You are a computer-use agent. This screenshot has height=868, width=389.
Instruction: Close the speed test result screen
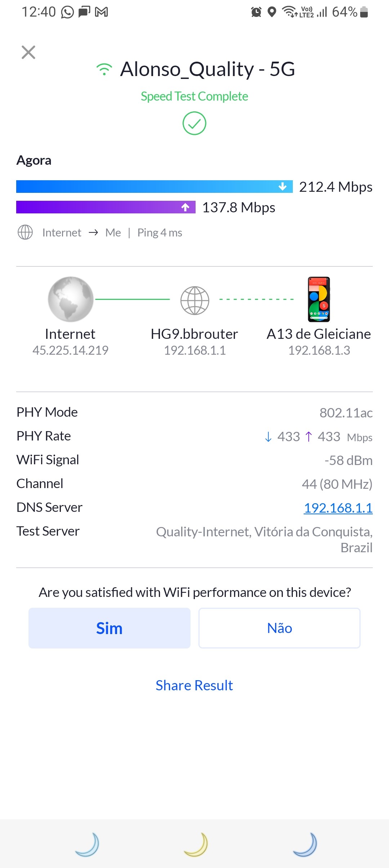(x=28, y=52)
